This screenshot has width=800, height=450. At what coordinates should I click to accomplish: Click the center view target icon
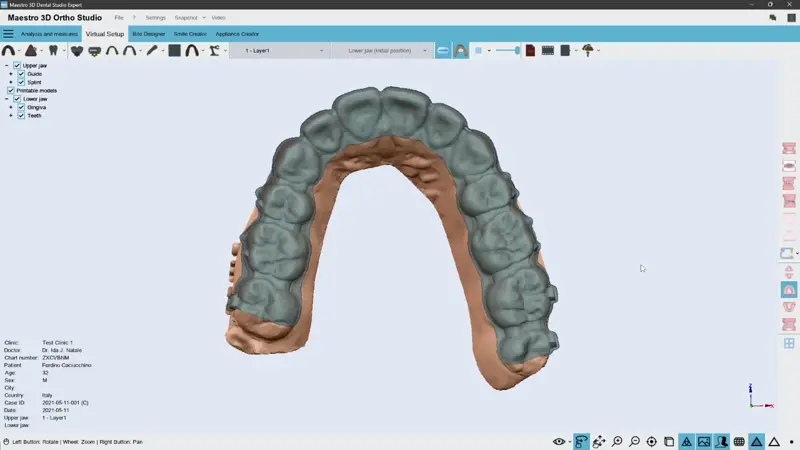652,442
